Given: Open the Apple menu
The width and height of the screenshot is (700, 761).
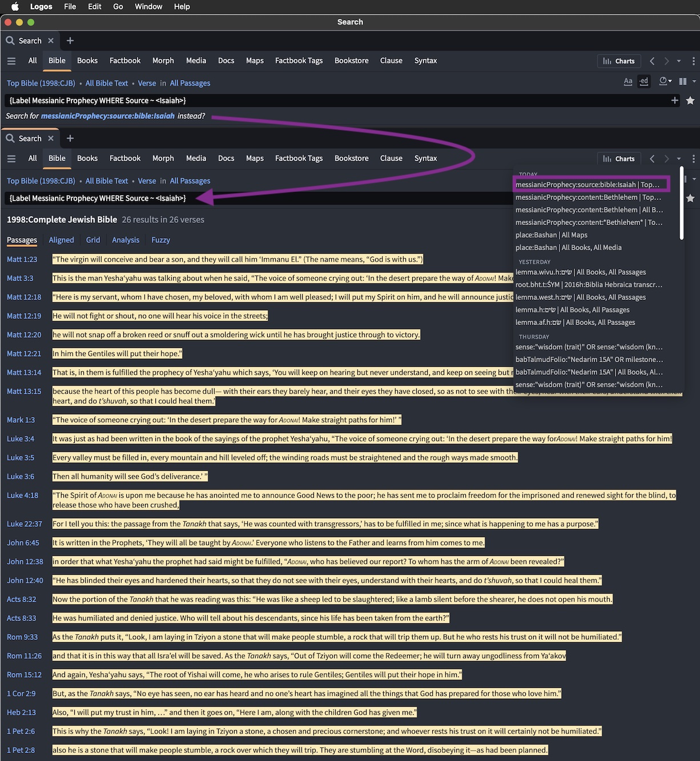Looking at the screenshot, I should pos(15,6).
